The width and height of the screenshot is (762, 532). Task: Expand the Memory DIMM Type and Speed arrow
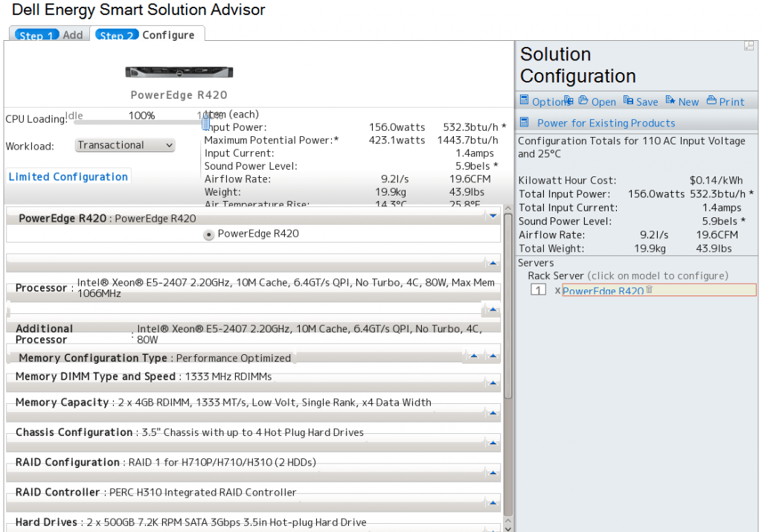click(493, 383)
